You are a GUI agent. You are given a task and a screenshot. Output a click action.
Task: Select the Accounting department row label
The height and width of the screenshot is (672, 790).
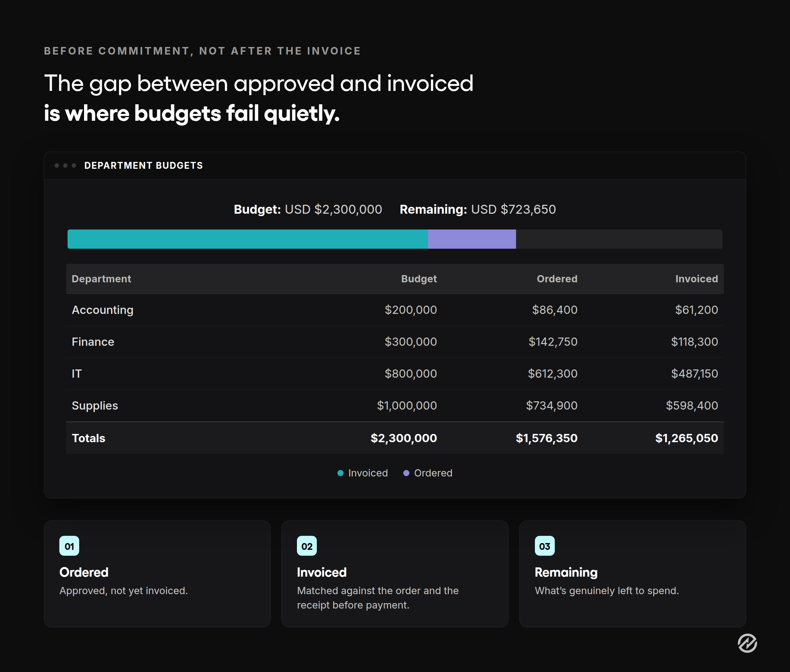(103, 310)
